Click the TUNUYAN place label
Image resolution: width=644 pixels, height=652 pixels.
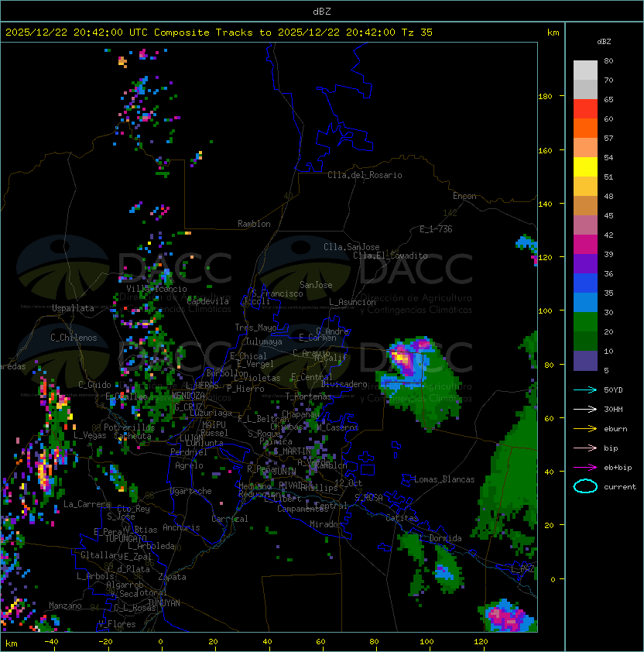[164, 603]
